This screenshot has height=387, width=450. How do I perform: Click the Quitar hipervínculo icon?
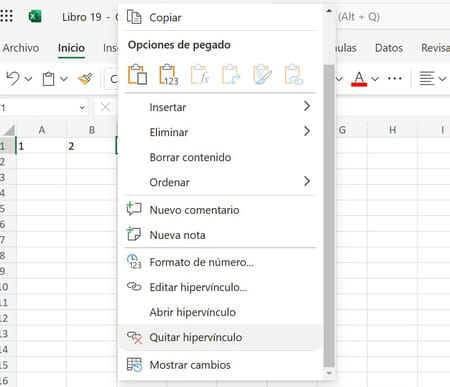134,337
